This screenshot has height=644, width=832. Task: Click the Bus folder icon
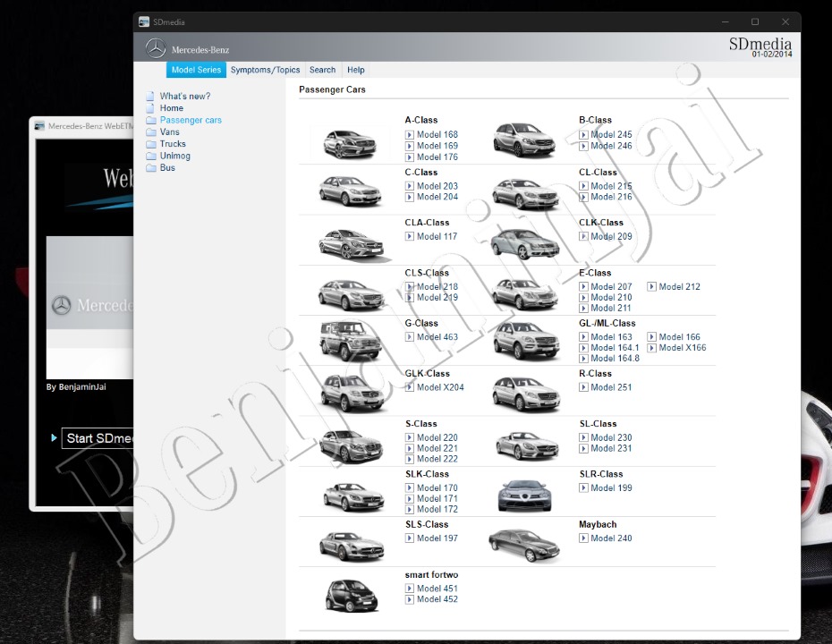click(150, 168)
